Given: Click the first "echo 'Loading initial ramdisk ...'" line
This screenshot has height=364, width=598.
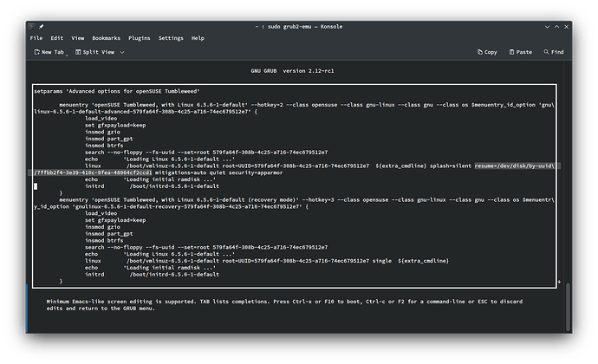Looking at the screenshot, I should click(150, 179).
